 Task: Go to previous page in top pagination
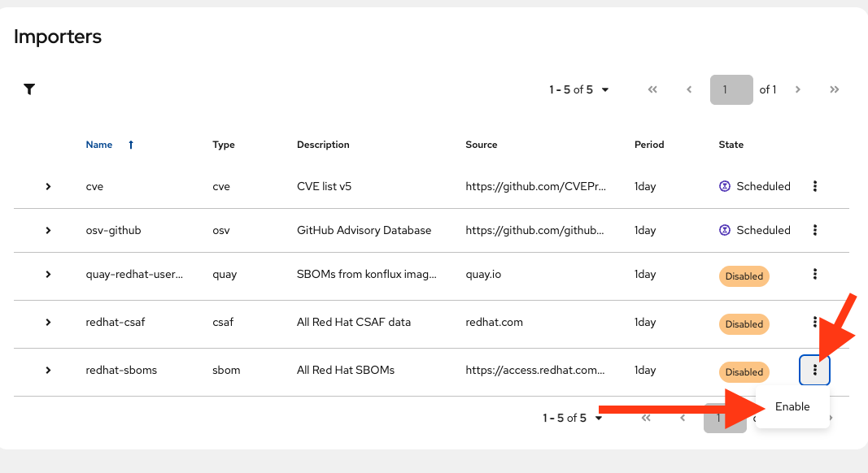689,89
